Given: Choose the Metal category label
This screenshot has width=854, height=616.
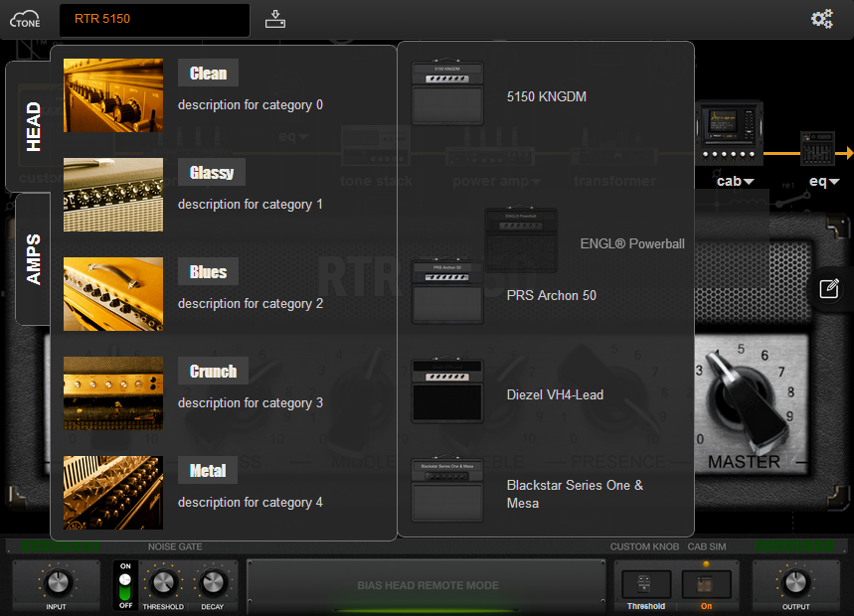Looking at the screenshot, I should (208, 470).
